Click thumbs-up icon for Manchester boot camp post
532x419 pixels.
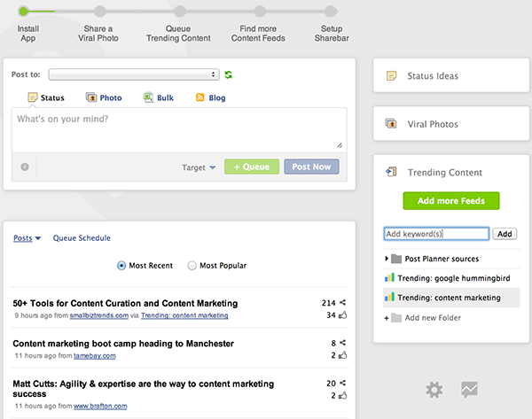[x=343, y=355]
